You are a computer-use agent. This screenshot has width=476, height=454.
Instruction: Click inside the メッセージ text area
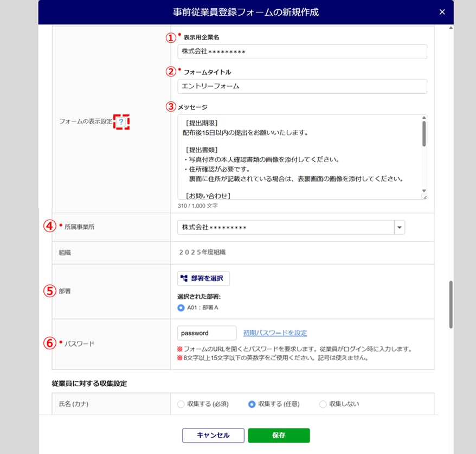(298, 157)
